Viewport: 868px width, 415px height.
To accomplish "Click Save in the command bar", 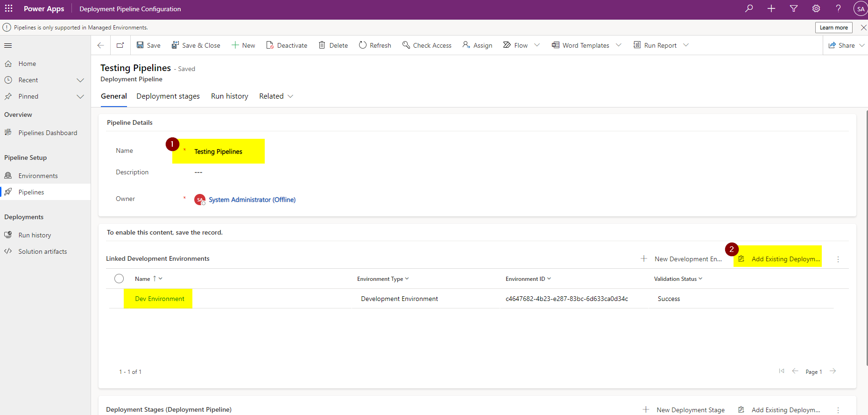I will pos(148,45).
